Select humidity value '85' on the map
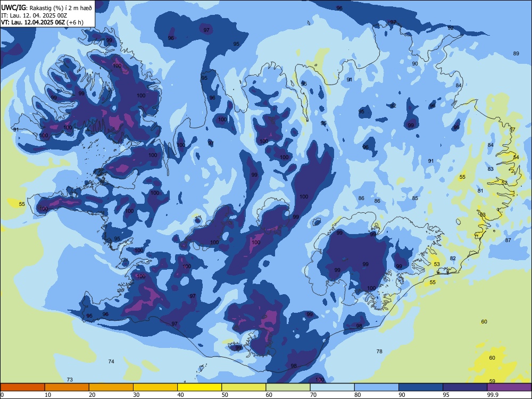The image size is (532, 399). (x=415, y=198)
